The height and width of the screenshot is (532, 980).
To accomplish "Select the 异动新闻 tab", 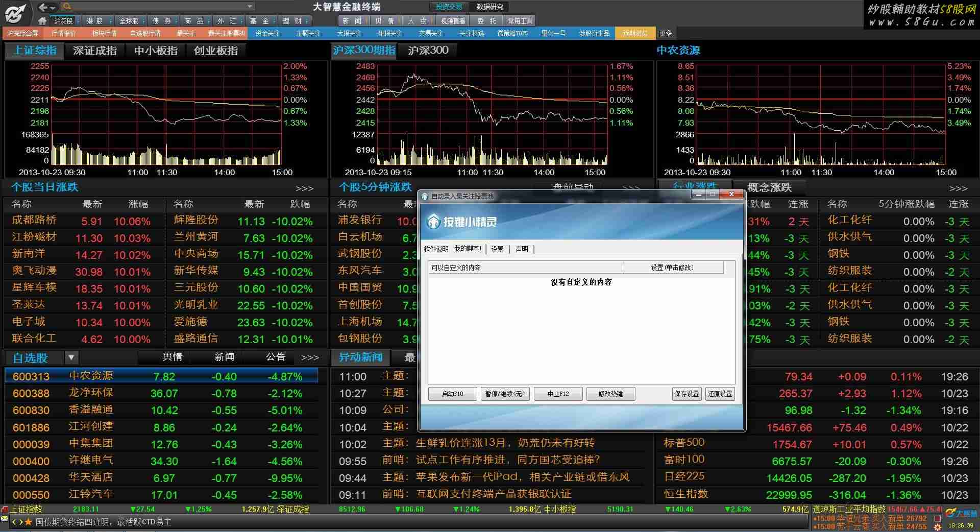I will pyautogui.click(x=360, y=357).
